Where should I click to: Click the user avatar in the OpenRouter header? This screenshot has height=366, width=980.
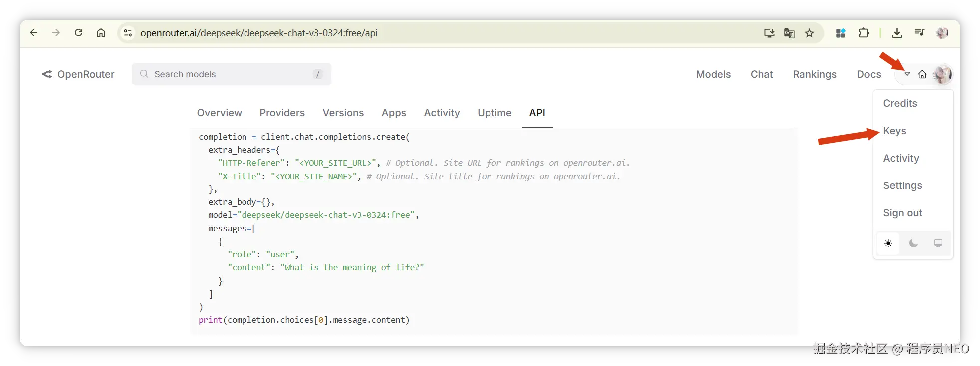tap(942, 74)
